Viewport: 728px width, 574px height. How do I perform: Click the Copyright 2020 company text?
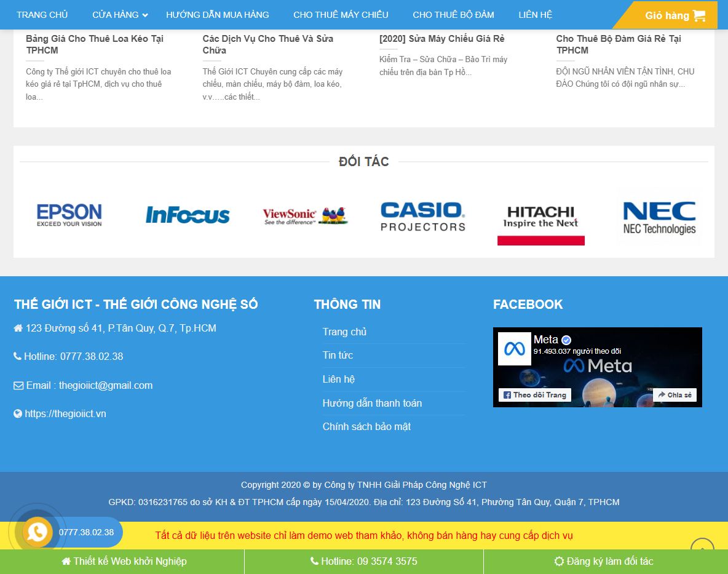pyautogui.click(x=364, y=485)
